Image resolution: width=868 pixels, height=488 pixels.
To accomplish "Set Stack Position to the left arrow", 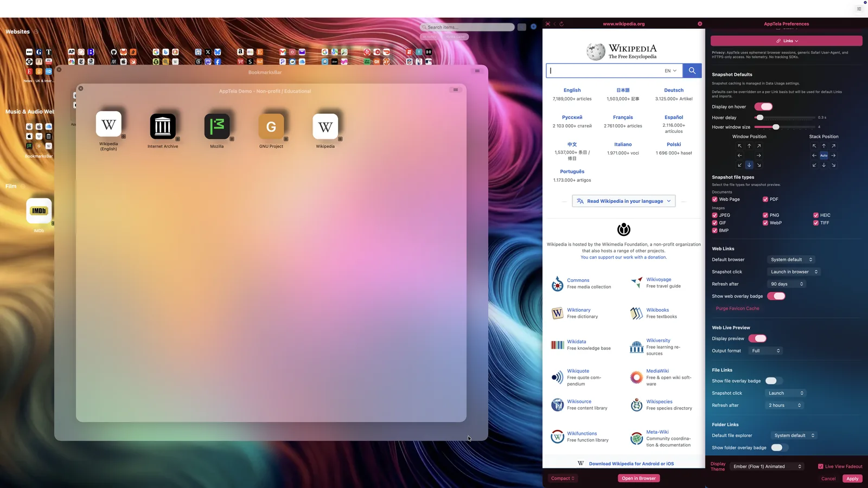I will [x=814, y=156].
